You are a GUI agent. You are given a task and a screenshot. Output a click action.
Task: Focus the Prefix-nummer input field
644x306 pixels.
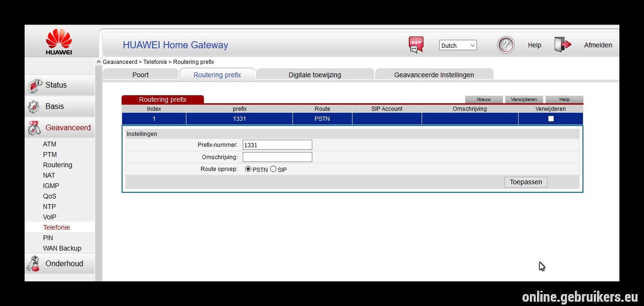pos(277,145)
